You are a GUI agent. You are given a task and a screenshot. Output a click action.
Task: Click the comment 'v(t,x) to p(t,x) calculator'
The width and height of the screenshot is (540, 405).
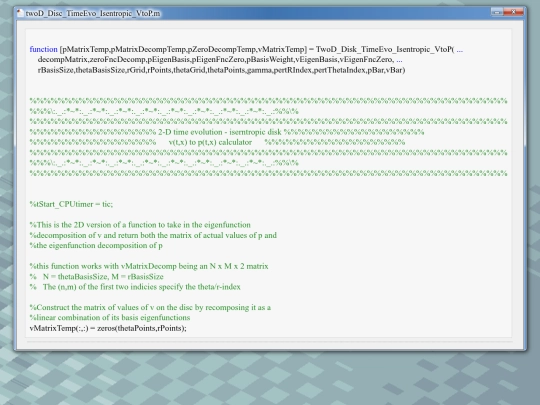coord(210,142)
